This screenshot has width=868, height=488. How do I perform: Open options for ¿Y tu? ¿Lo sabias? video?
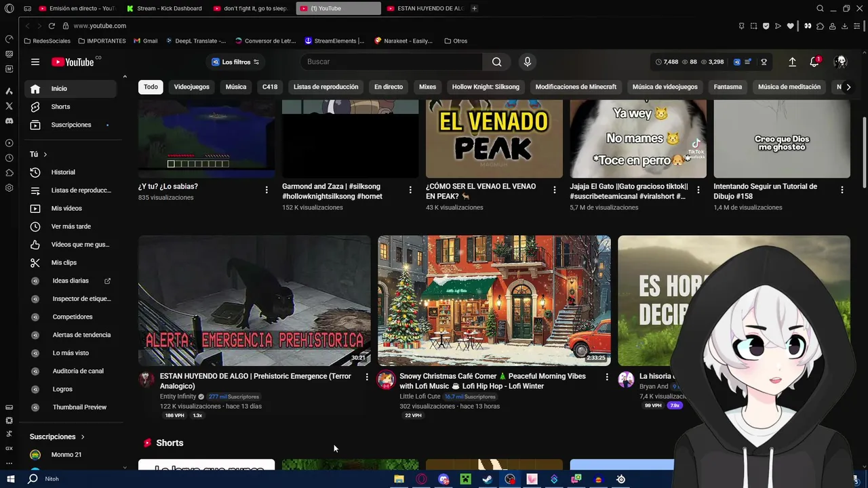point(267,190)
